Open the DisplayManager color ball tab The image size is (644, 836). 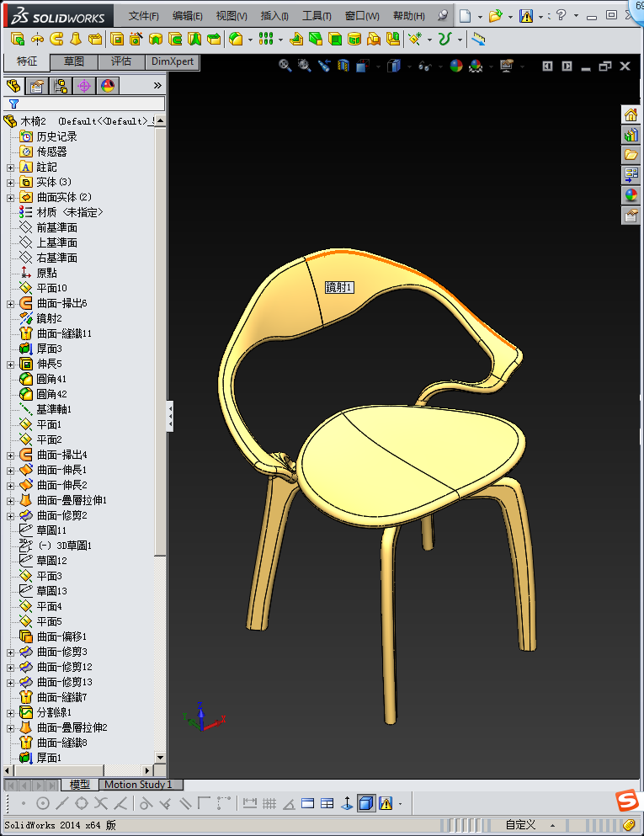tap(108, 86)
